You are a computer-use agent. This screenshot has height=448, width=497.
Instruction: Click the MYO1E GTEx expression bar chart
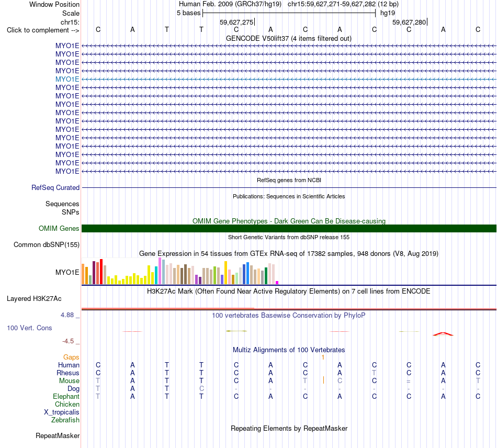point(180,271)
